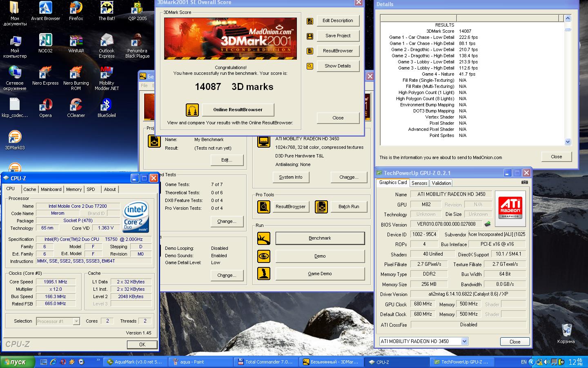Click the GPU-Z BIOS save chip icon
This screenshot has height=368, width=588.
(x=488, y=224)
